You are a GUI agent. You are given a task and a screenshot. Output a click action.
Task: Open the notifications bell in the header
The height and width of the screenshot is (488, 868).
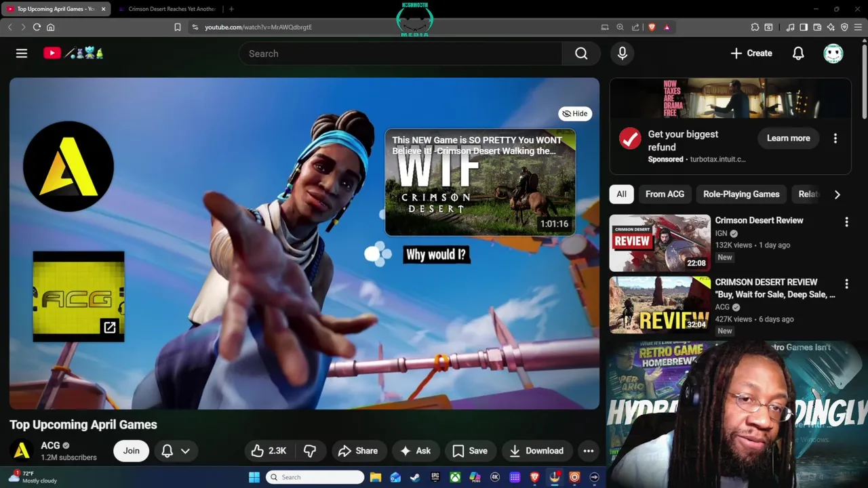[798, 54]
